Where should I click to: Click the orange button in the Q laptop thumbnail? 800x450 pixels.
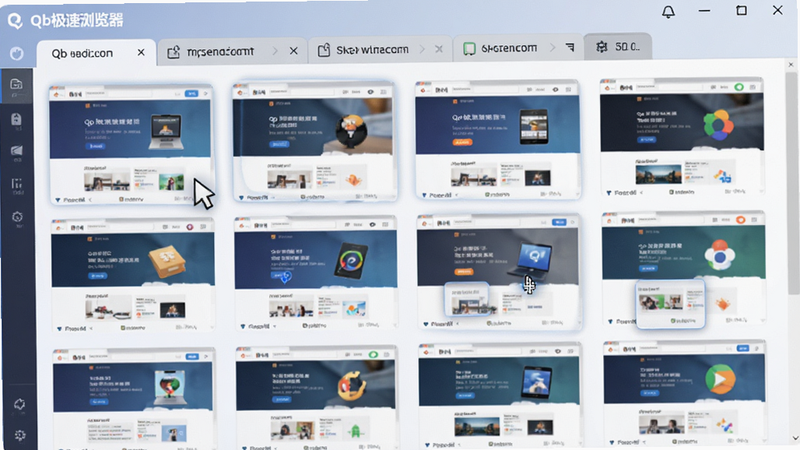(x=464, y=272)
